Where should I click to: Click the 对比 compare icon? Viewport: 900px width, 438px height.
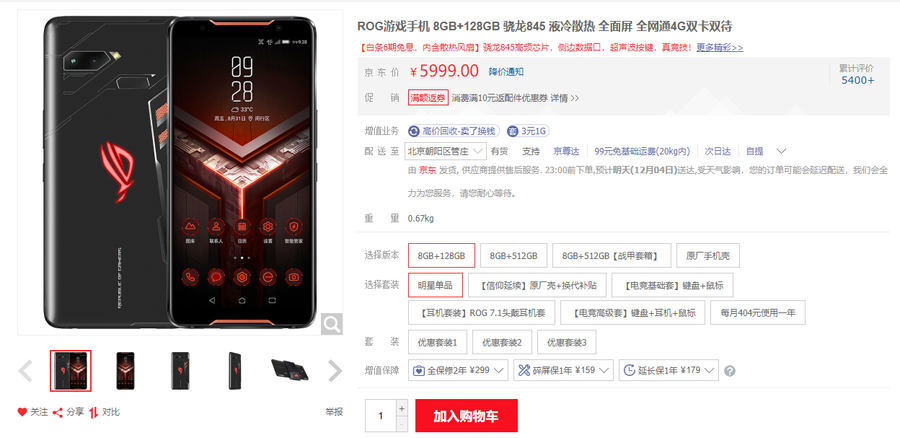[94, 412]
